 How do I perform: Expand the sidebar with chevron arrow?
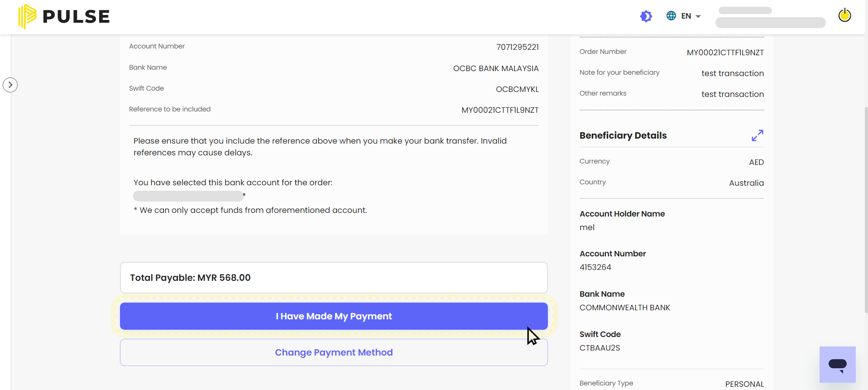(x=10, y=85)
